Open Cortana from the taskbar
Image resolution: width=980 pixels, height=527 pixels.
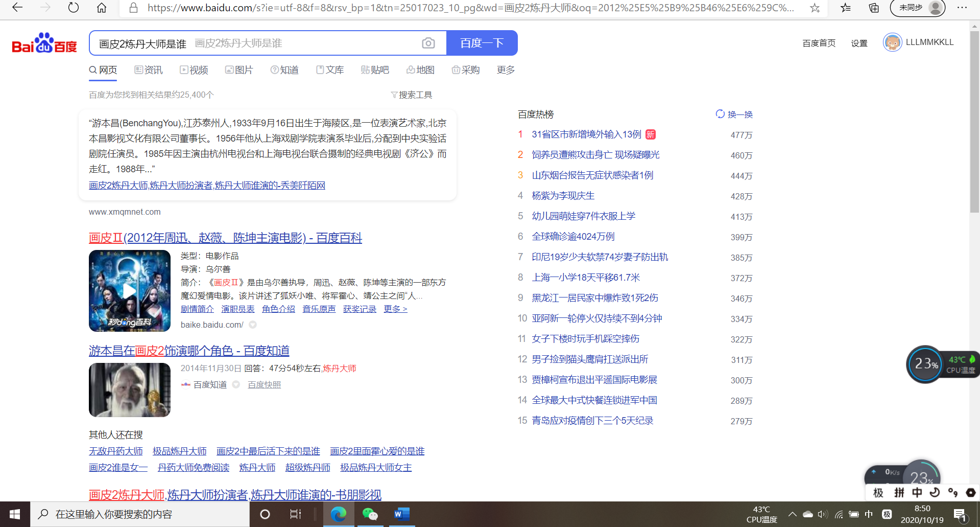pyautogui.click(x=265, y=514)
